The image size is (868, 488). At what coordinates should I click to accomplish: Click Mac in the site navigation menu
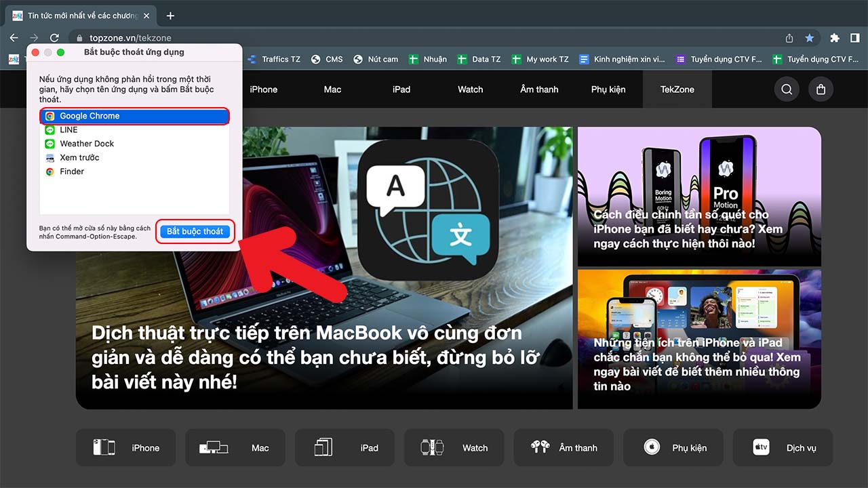(332, 89)
